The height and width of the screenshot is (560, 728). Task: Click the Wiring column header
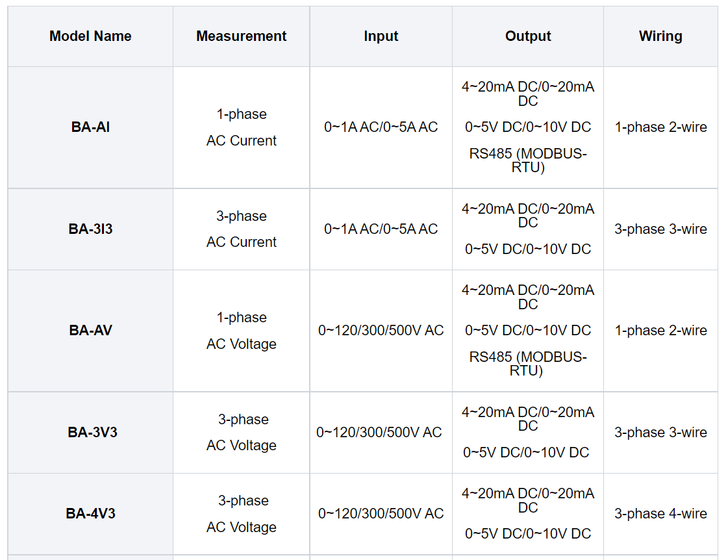pos(660,36)
